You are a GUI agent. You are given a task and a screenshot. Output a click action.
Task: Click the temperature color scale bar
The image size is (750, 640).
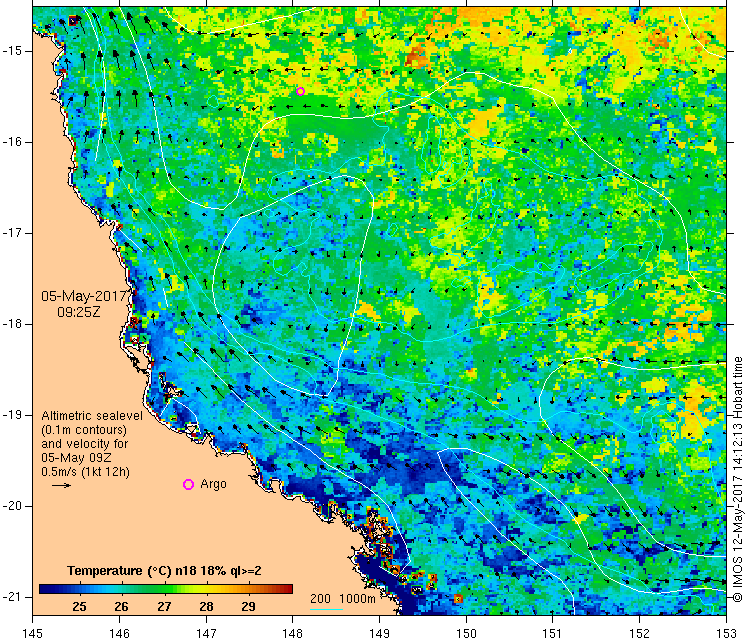[x=165, y=589]
